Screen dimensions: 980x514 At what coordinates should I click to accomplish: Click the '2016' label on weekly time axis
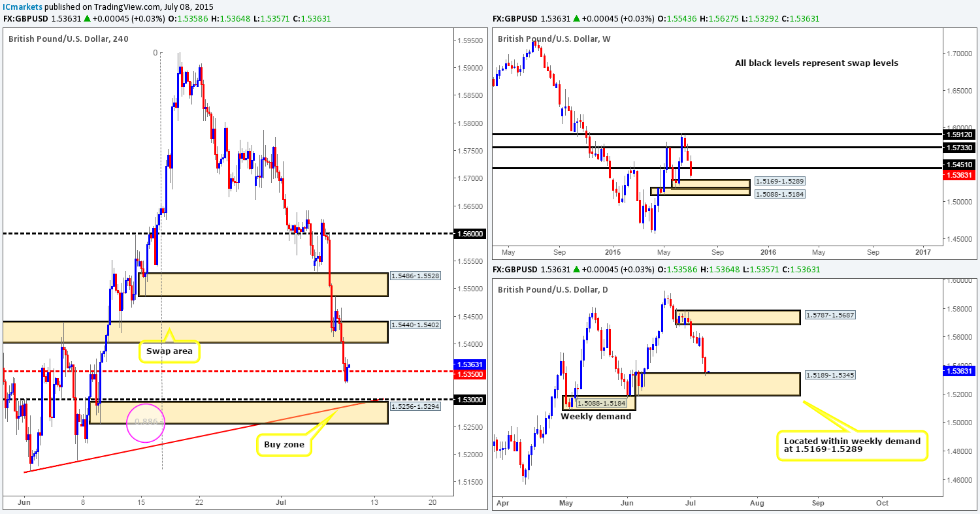point(768,251)
